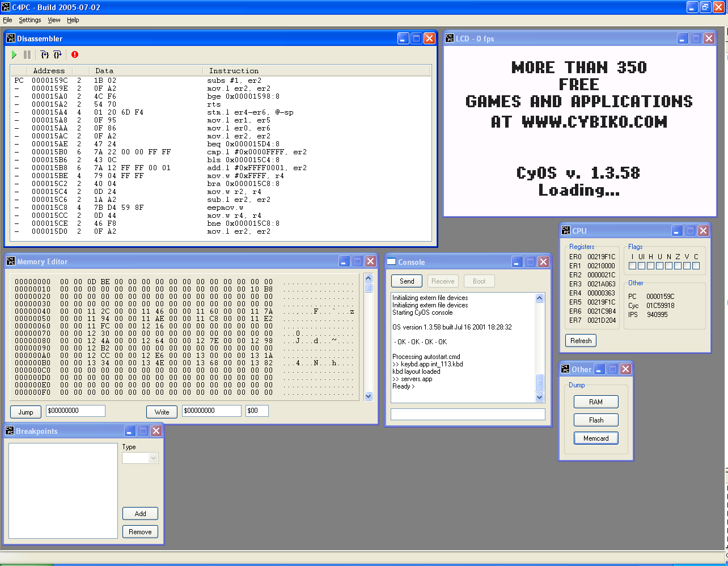Toggle the Z flag checkbox
This screenshot has height=566, width=728.
click(678, 265)
